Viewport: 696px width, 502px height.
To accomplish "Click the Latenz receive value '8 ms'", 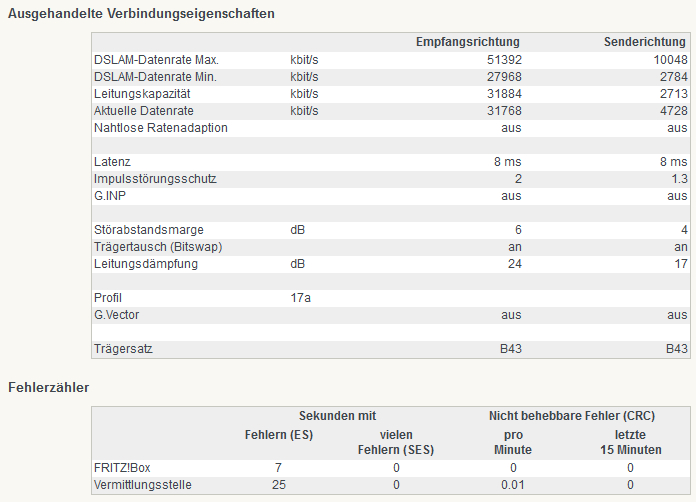I will pyautogui.click(x=508, y=162).
